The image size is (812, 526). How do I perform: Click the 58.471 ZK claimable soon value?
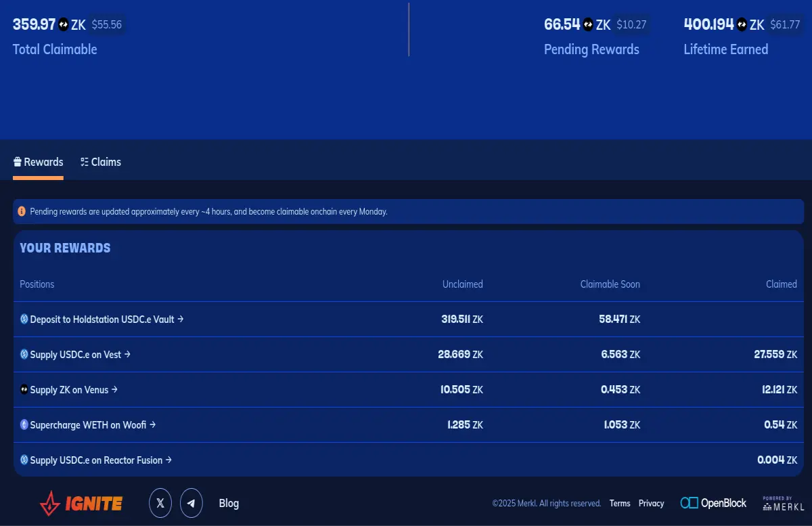[621, 320]
